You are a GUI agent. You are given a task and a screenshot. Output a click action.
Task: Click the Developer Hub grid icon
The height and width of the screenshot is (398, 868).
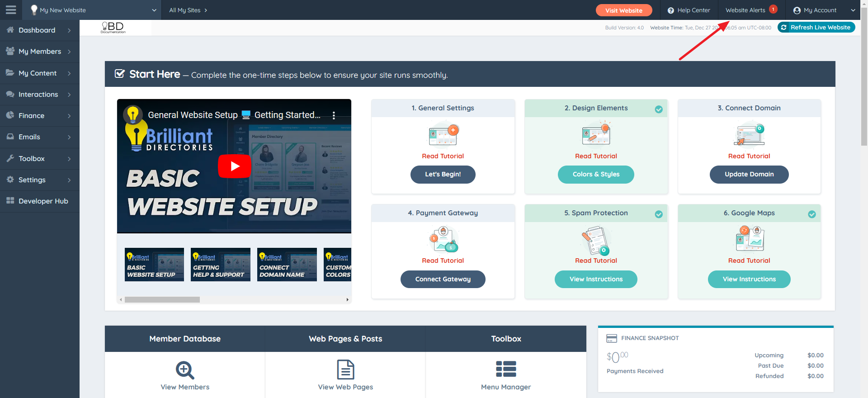click(10, 201)
